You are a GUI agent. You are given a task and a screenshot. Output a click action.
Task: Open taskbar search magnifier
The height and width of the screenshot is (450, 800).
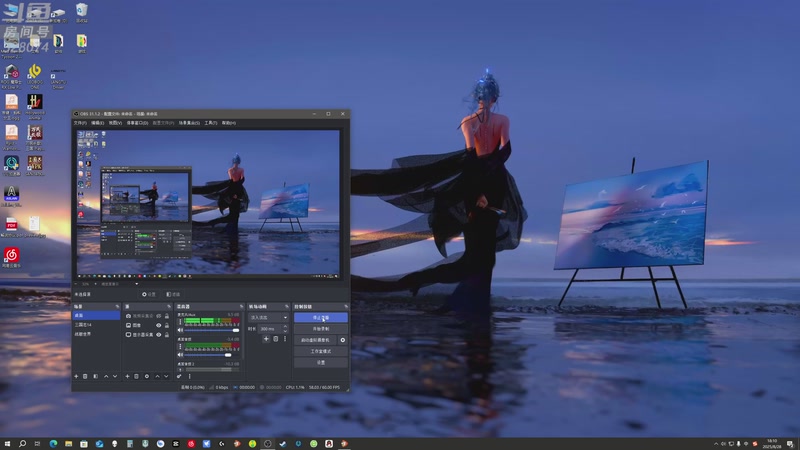coord(22,444)
